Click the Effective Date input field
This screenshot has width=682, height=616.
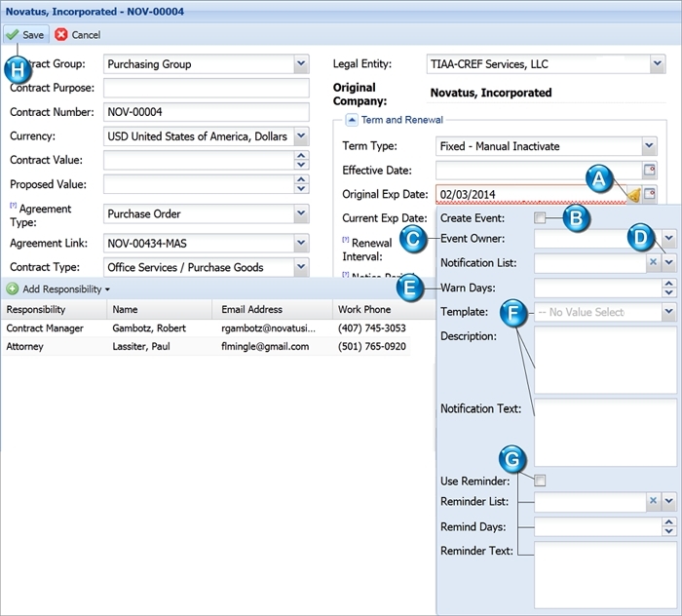coord(539,171)
